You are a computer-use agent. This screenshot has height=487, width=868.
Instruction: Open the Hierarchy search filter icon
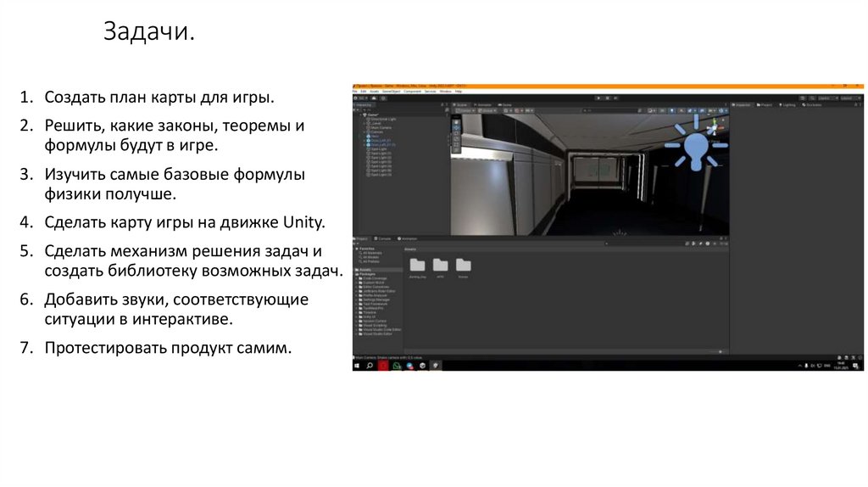click(x=447, y=109)
